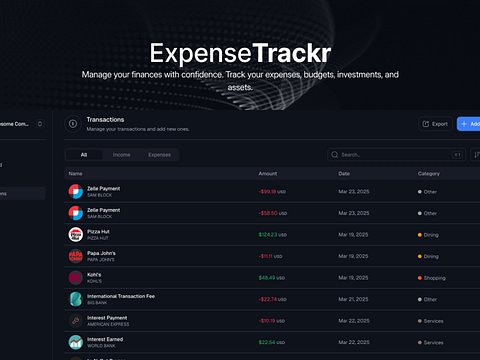This screenshot has width=480, height=360.
Task: Click the American Express key icon
Action: (76, 321)
